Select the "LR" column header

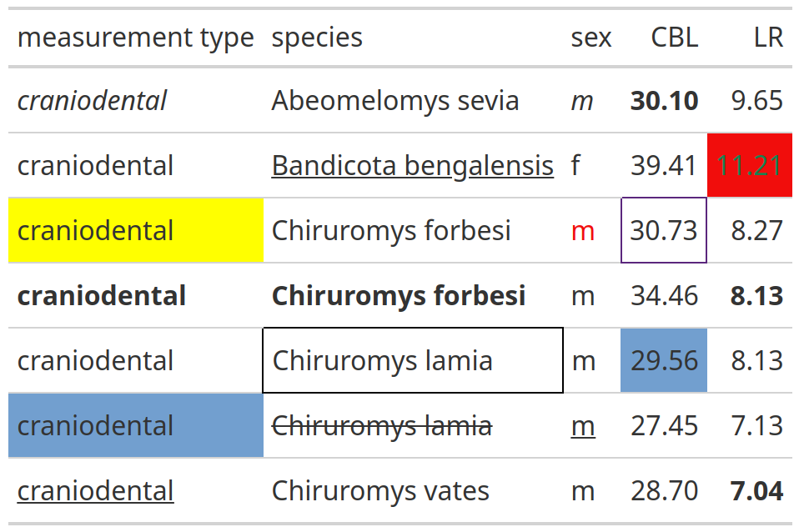(x=767, y=38)
